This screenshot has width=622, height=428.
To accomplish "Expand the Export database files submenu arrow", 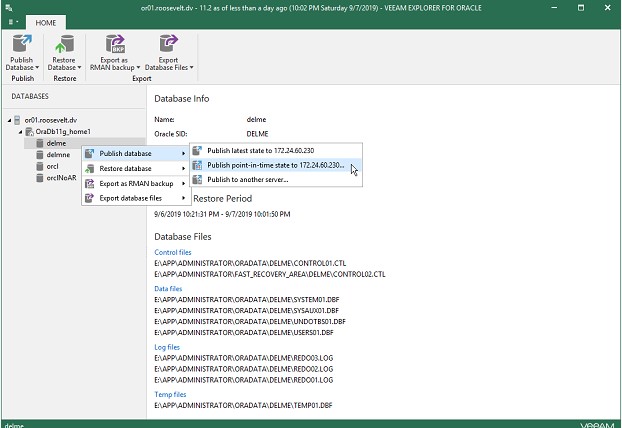I will point(184,198).
